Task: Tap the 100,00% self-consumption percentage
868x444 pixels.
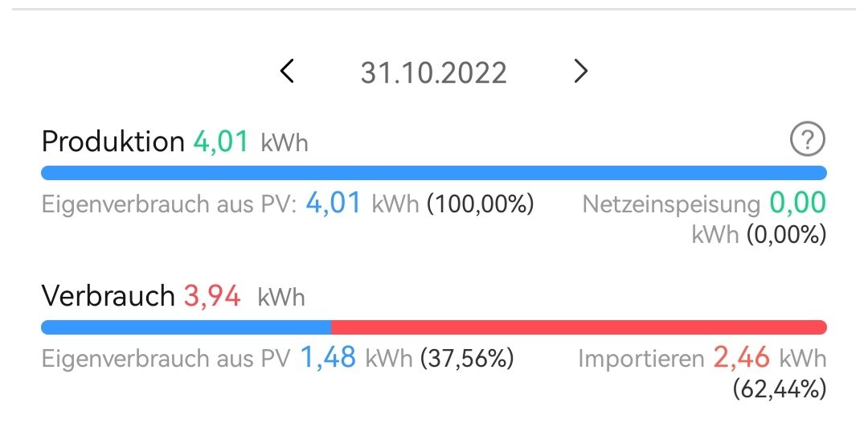Action: [481, 204]
